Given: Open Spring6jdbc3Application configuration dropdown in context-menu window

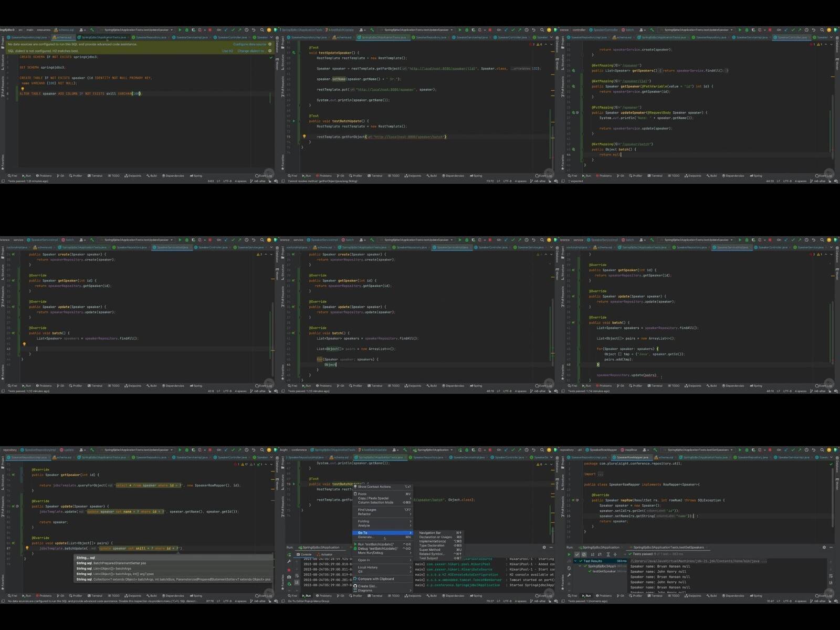Looking at the screenshot, I should point(433,450).
